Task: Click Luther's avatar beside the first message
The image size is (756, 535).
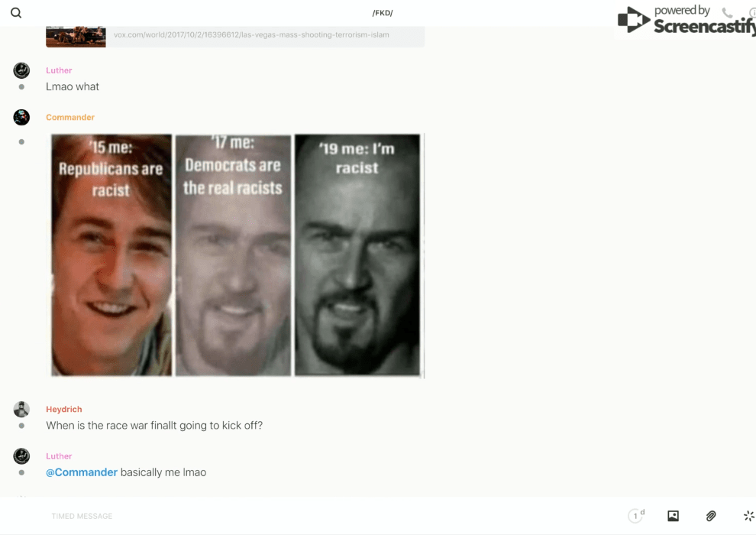Action: [21, 70]
